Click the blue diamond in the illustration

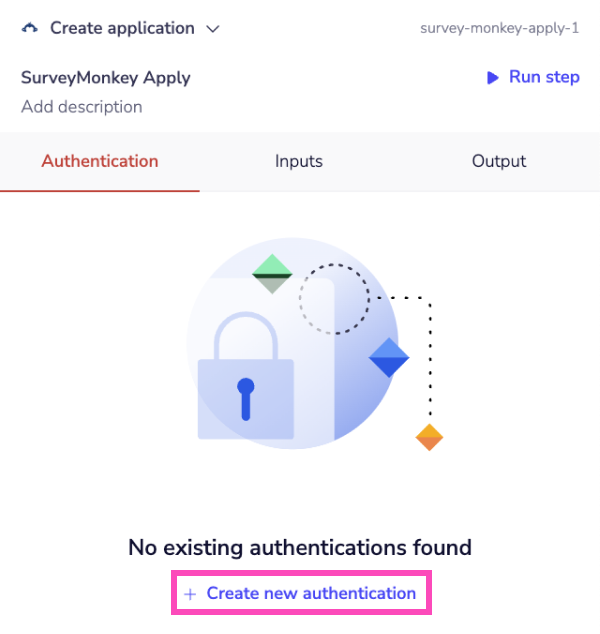[389, 357]
